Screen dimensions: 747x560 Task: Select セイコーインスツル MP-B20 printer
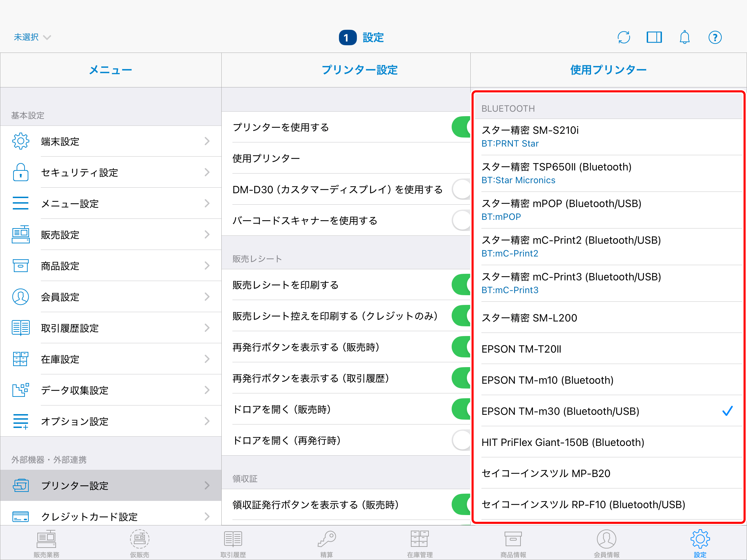coord(609,473)
